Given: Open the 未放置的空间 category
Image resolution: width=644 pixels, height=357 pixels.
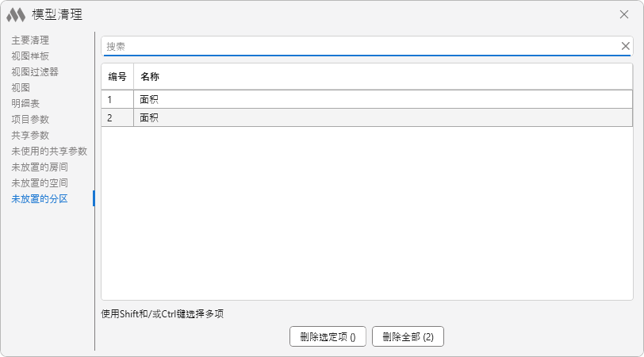Looking at the screenshot, I should tap(40, 182).
